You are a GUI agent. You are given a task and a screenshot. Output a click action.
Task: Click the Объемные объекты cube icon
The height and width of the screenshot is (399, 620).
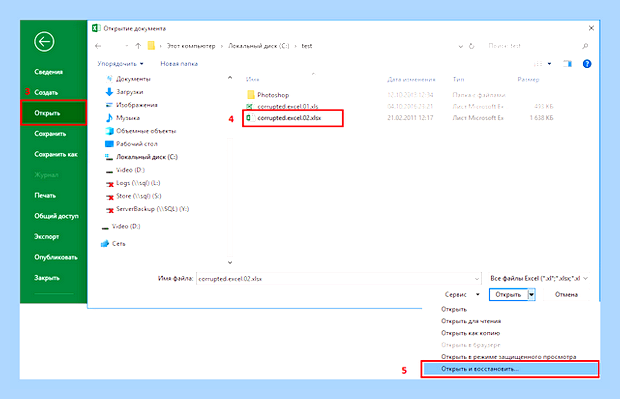[x=109, y=131]
